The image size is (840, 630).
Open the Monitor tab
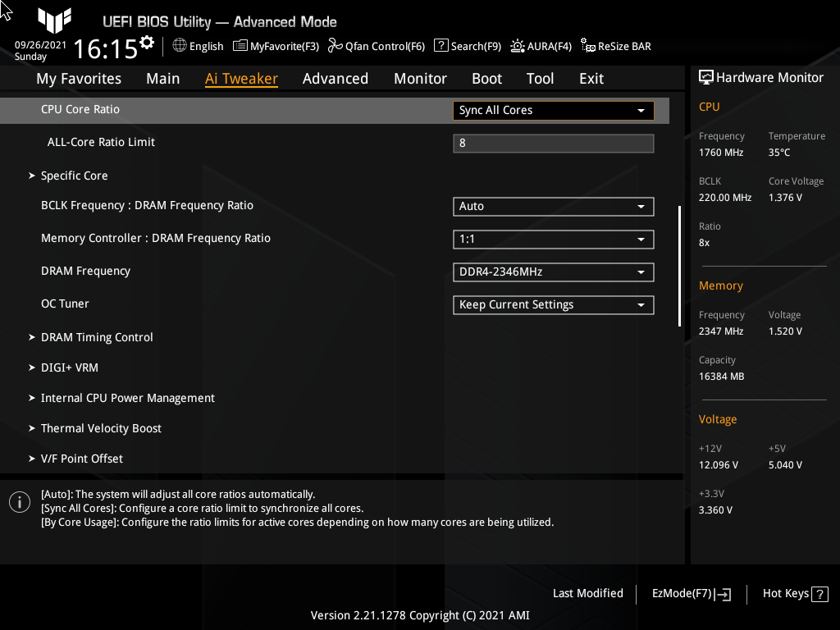[420, 79]
